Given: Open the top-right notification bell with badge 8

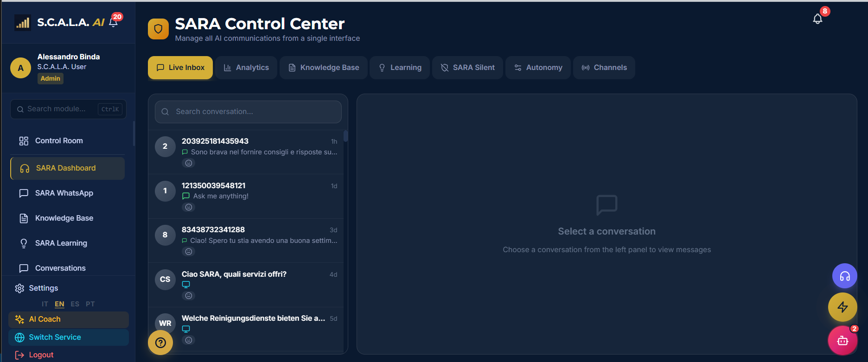Looking at the screenshot, I should (817, 19).
